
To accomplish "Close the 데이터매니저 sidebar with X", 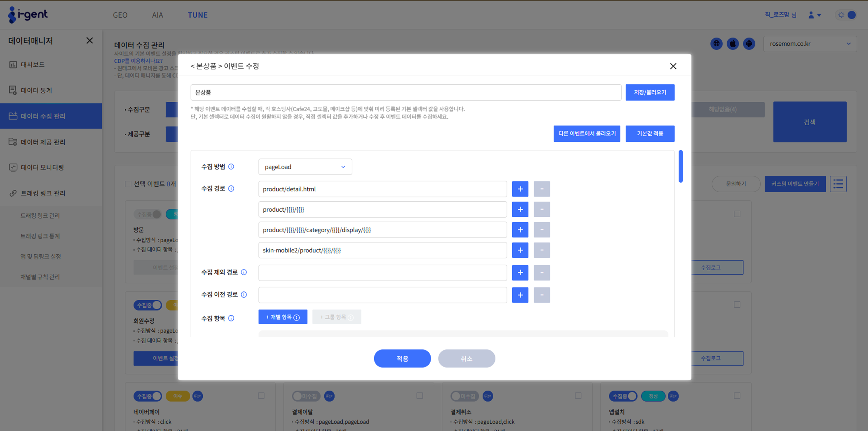I will point(89,40).
